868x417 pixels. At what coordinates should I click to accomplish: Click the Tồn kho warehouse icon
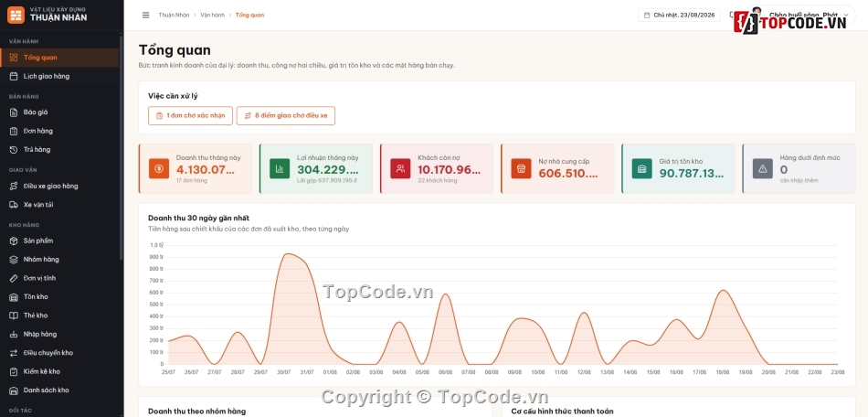(x=14, y=297)
